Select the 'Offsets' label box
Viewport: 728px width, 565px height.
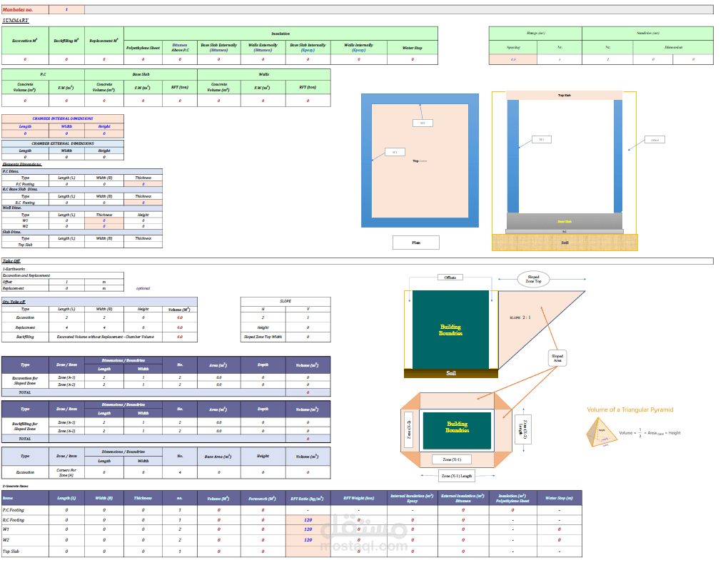click(x=450, y=278)
